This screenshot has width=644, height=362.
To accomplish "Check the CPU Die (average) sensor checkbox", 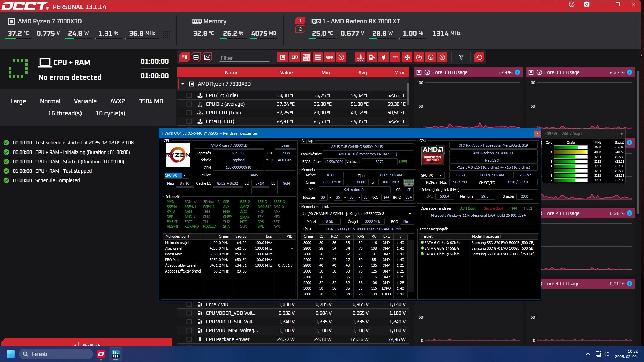I will [x=189, y=104].
